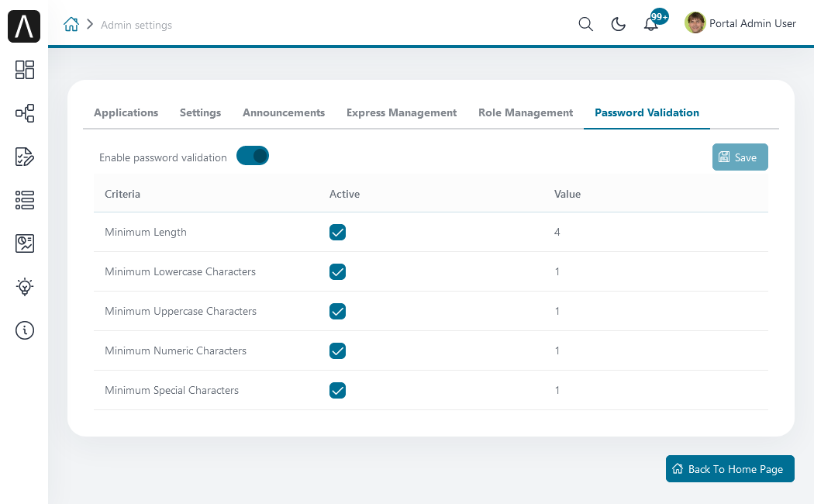This screenshot has width=814, height=504.
Task: Uncheck Minimum Lowercase Characters checkbox
Action: [x=337, y=271]
